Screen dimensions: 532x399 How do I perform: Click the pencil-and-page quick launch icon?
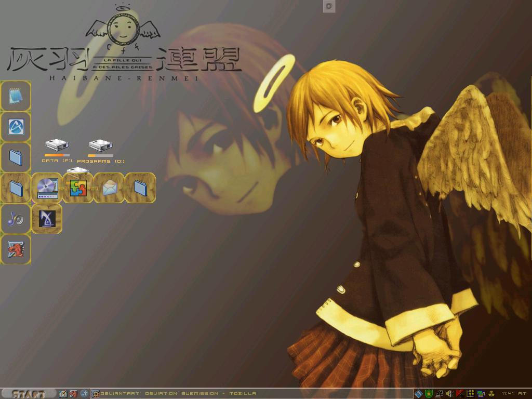point(63,394)
